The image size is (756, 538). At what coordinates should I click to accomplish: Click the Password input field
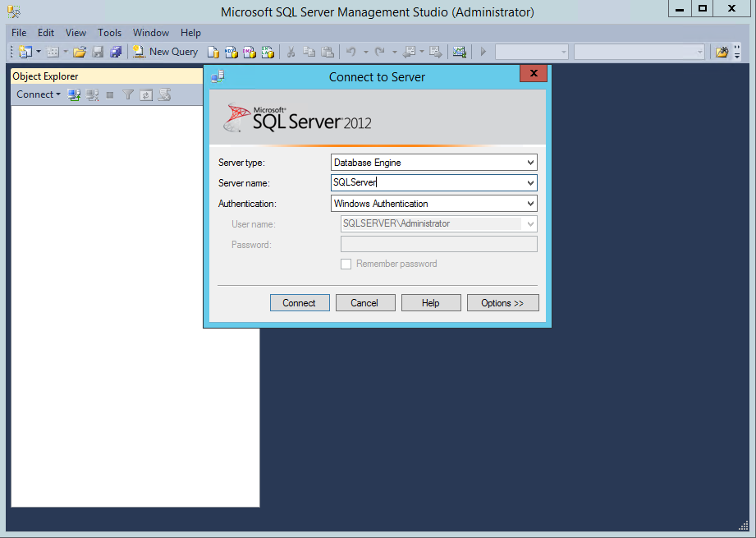tap(439, 244)
